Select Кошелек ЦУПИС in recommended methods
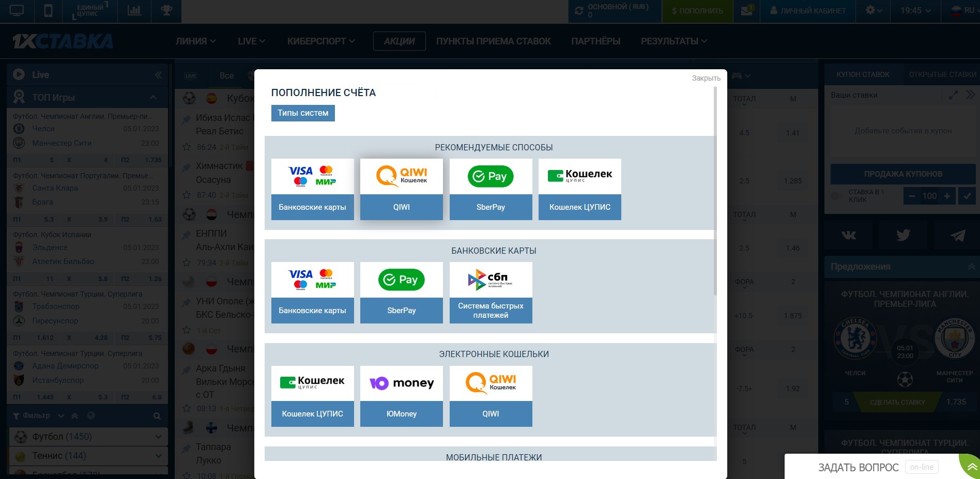 pos(579,189)
